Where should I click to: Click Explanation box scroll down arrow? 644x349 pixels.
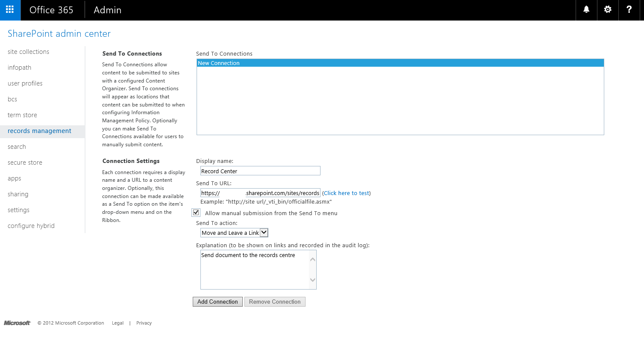pyautogui.click(x=313, y=280)
